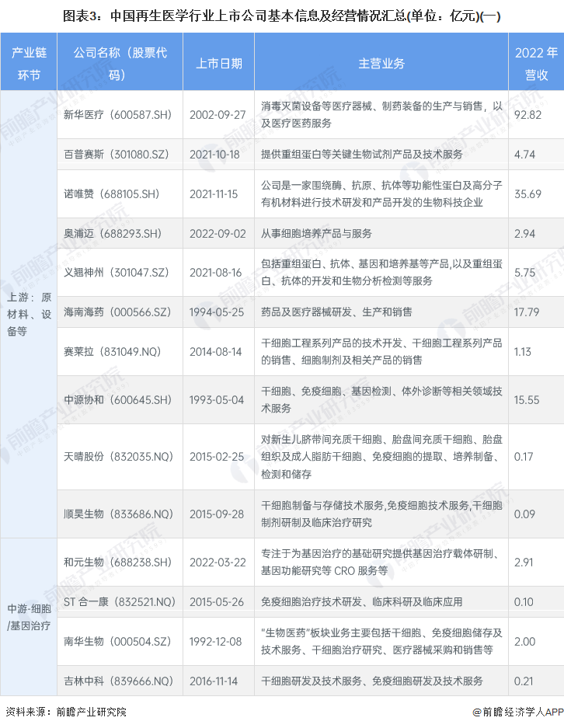564x728 pixels.
Task: Click revenue value 92.82
Action: [x=527, y=115]
